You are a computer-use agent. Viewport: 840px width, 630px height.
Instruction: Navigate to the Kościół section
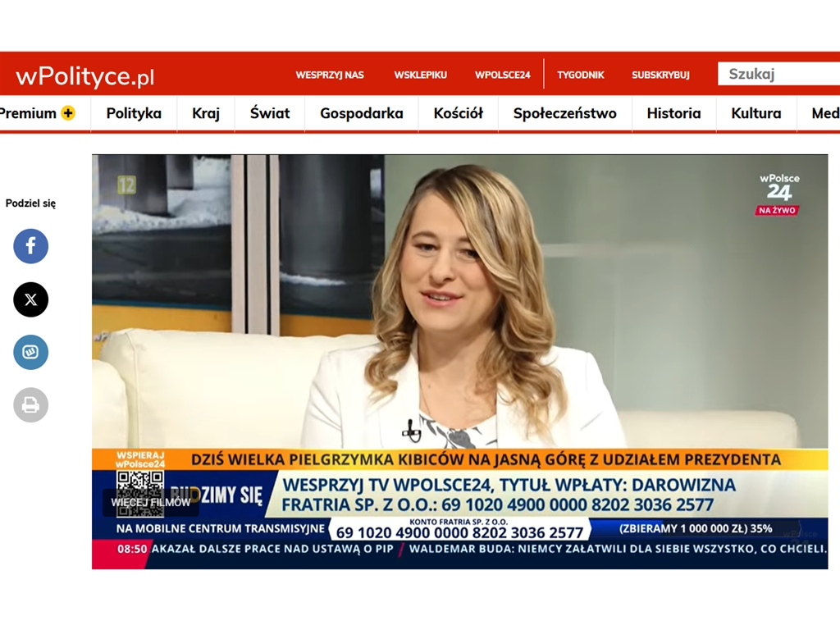[459, 113]
